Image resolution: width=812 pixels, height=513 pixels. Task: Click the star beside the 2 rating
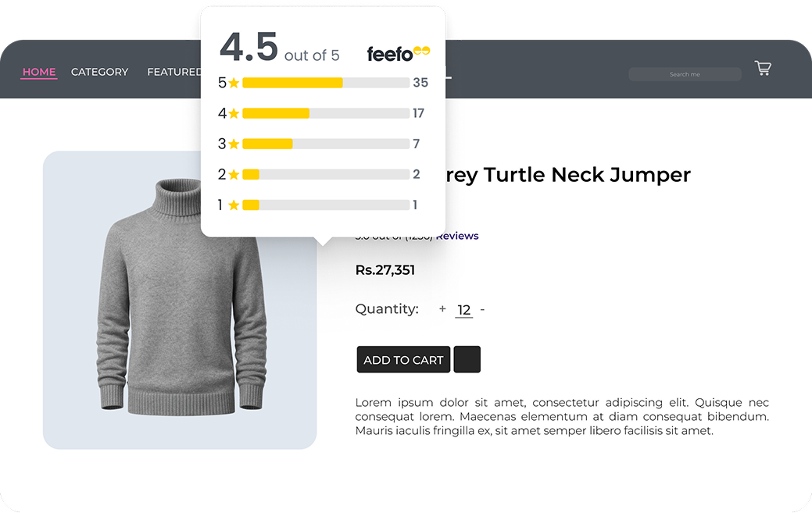tap(234, 174)
